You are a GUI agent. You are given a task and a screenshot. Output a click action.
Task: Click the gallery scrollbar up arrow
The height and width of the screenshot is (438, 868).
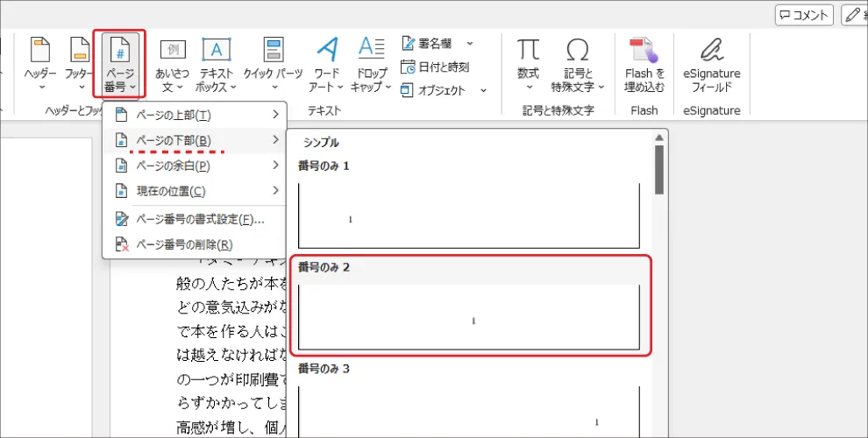point(658,138)
